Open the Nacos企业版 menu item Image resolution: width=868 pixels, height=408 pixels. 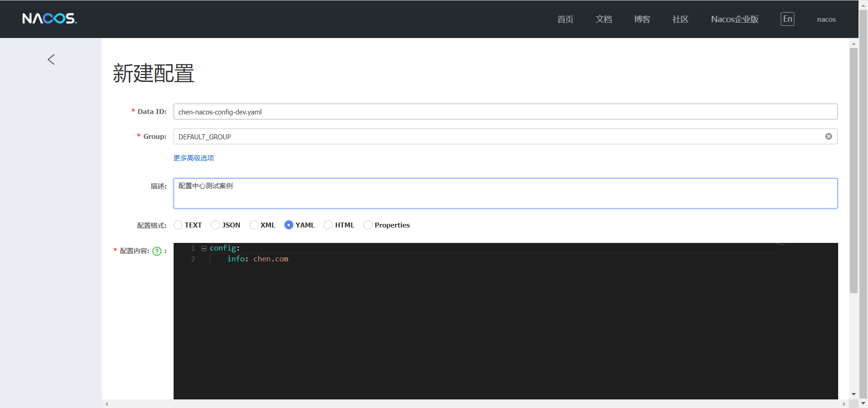point(735,19)
